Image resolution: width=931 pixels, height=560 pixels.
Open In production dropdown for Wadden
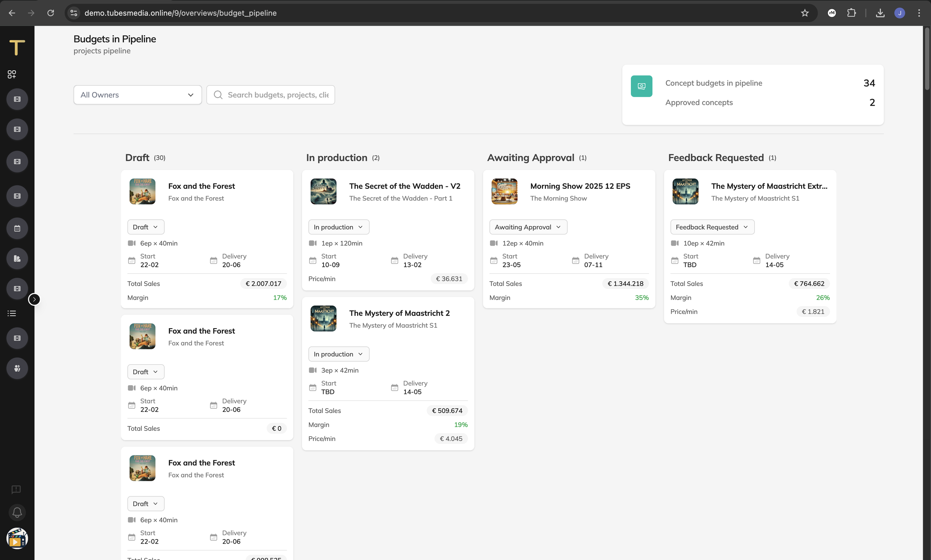(x=339, y=227)
